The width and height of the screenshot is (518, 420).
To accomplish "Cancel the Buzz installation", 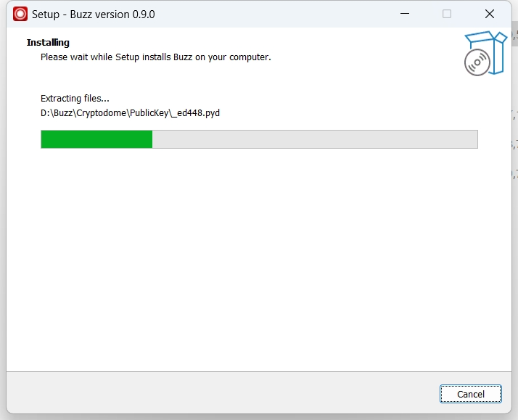I will pos(470,394).
